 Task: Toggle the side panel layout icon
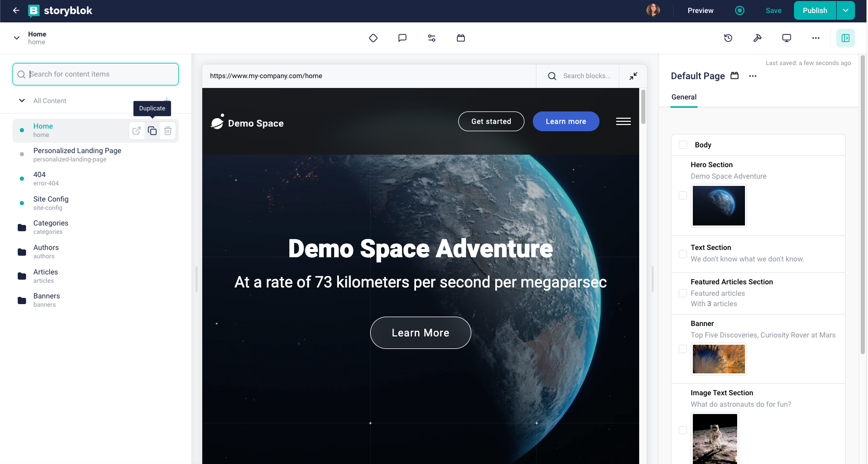(x=846, y=38)
